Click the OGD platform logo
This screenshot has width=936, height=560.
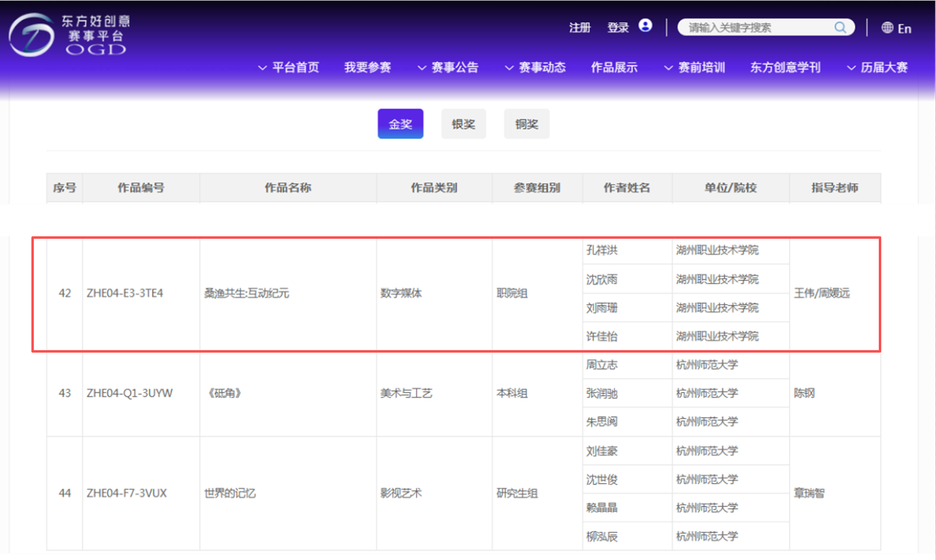click(69, 35)
